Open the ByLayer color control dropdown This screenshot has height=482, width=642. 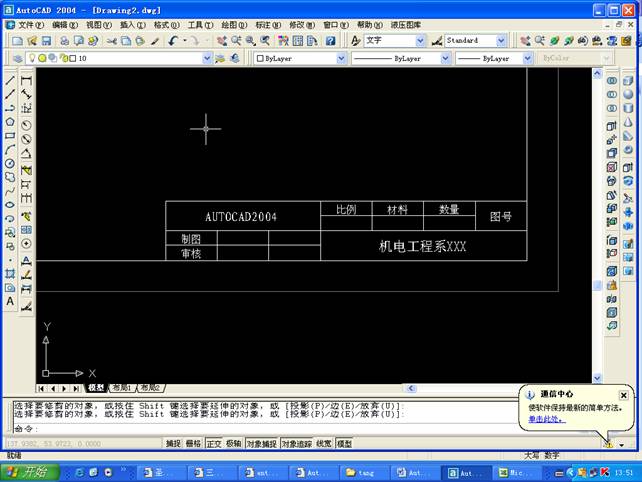coord(341,59)
